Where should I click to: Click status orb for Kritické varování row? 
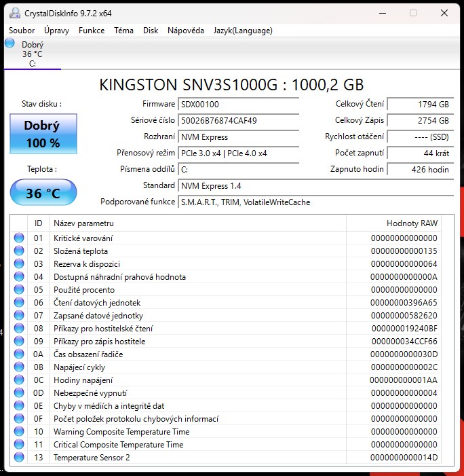[19, 238]
